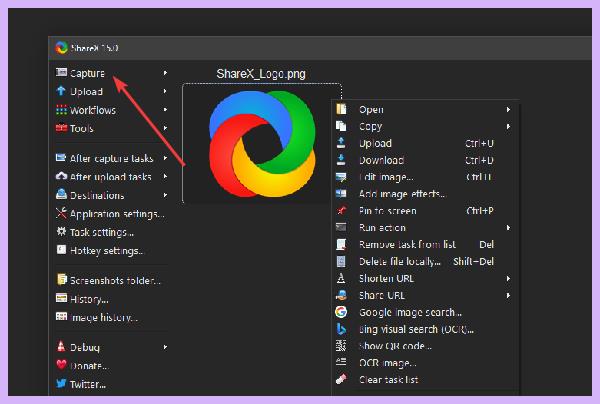Screen dimensions: 600x404
Task: Click the ShareX_Logo.png file name label
Action: [261, 73]
